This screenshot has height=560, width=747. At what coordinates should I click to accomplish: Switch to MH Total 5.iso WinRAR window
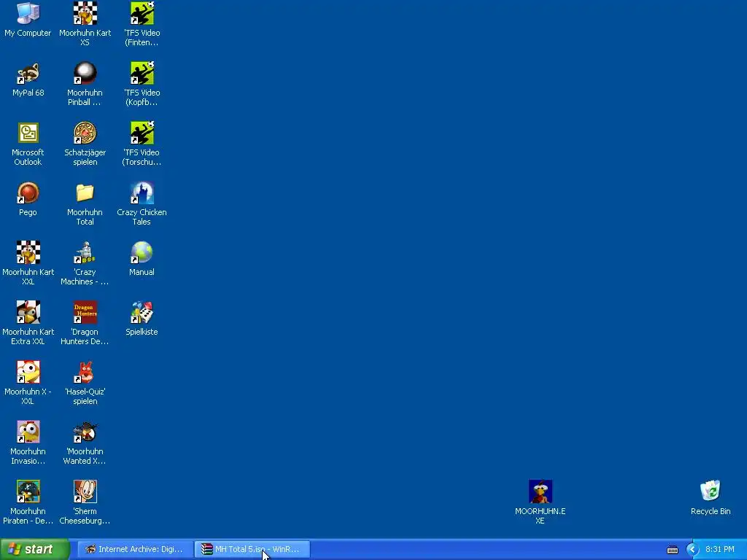tap(252, 550)
